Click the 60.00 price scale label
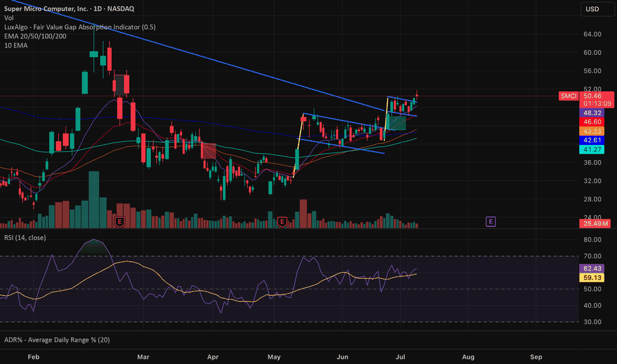This screenshot has width=617, height=364. click(x=593, y=52)
